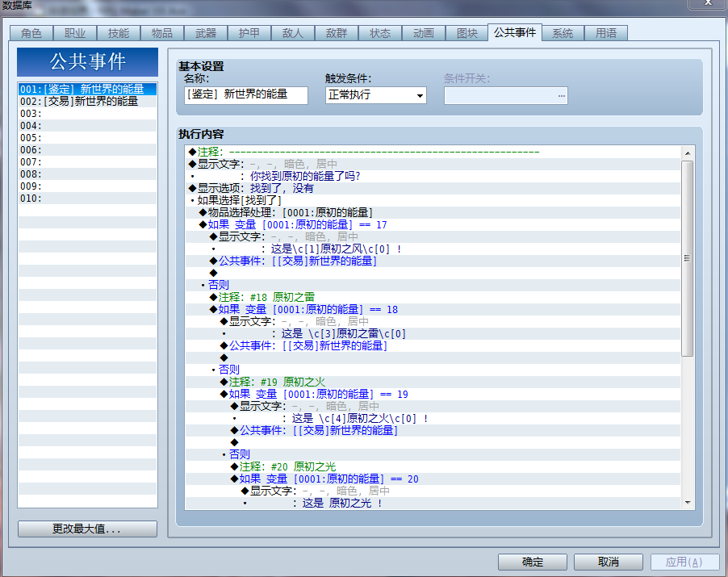Click the 名称 input field

(x=246, y=95)
